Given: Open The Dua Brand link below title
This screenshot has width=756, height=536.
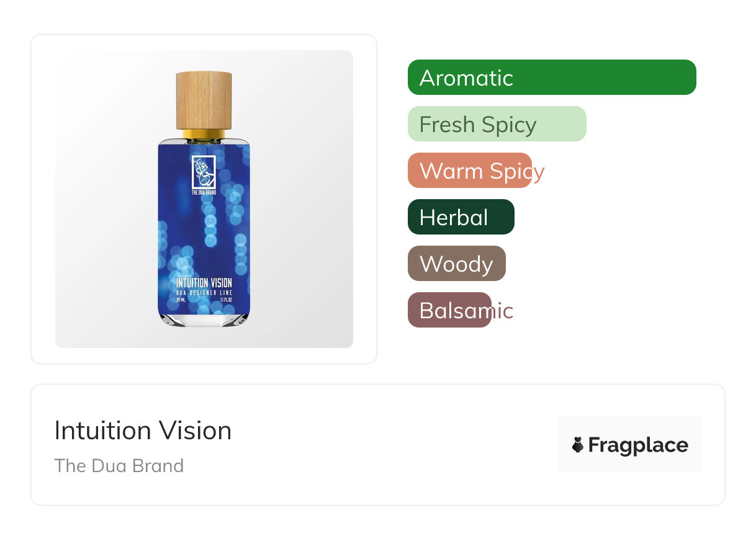Looking at the screenshot, I should pyautogui.click(x=119, y=465).
